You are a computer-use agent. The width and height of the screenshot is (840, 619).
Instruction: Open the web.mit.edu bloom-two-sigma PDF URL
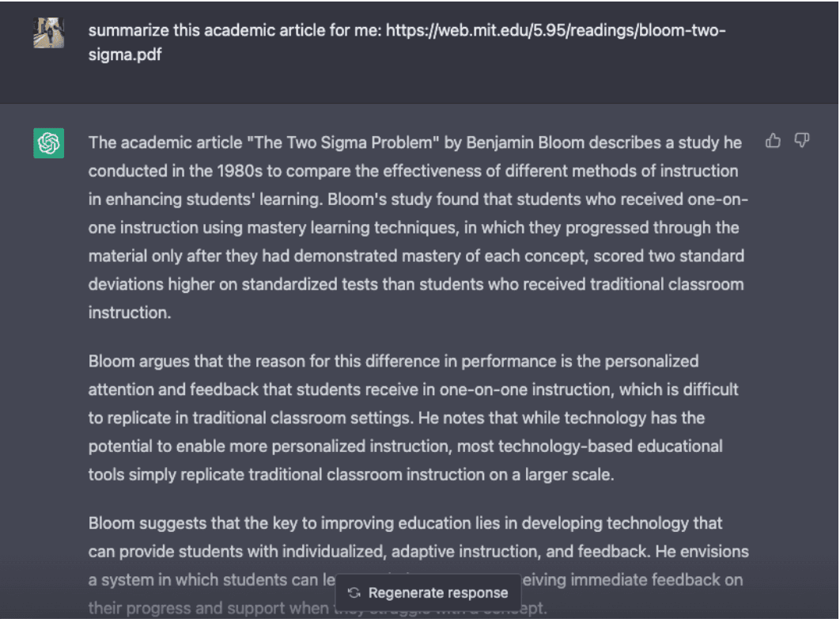[x=555, y=31]
